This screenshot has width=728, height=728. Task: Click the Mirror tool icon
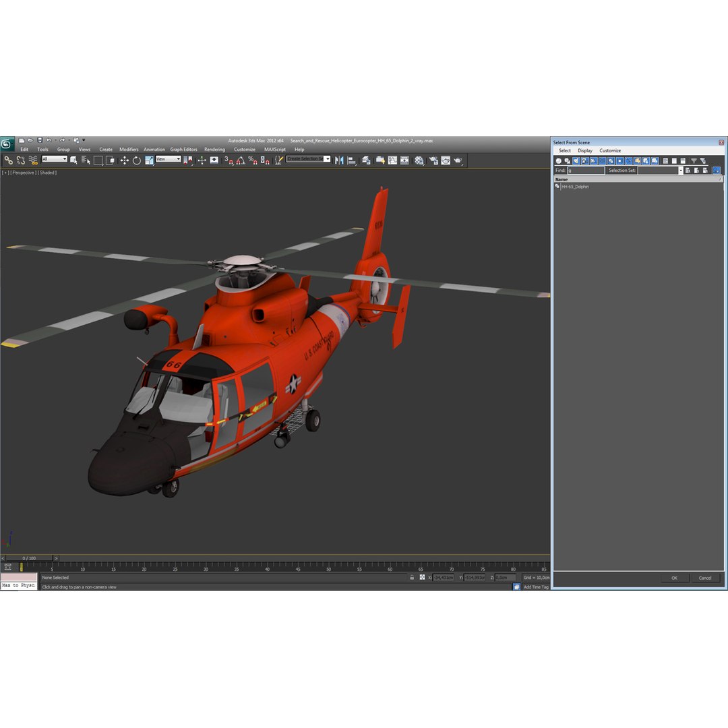[x=339, y=160]
